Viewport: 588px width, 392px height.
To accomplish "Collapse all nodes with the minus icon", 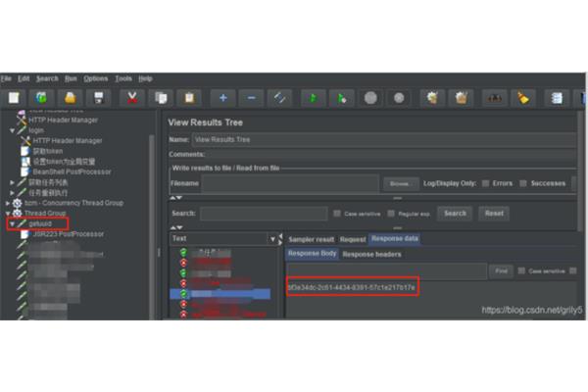I will coord(251,98).
